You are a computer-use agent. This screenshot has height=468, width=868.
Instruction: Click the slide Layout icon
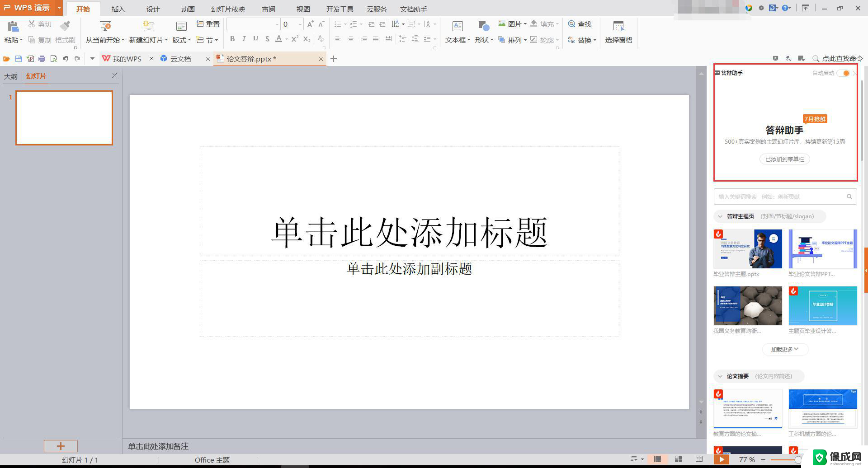(181, 26)
